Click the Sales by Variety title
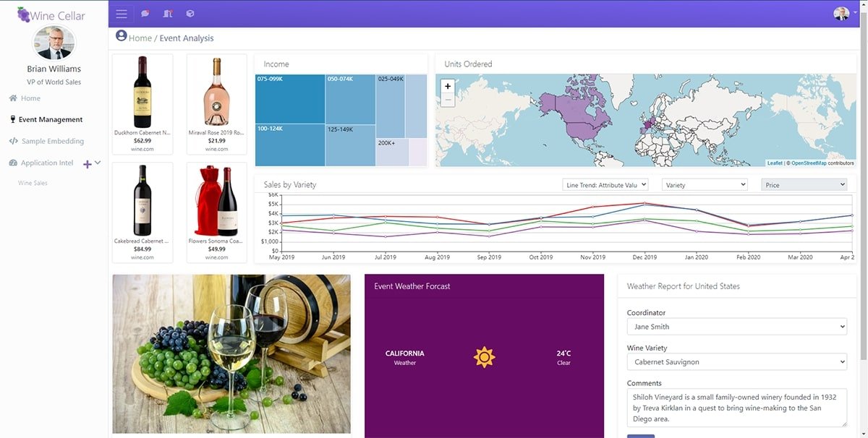 290,185
